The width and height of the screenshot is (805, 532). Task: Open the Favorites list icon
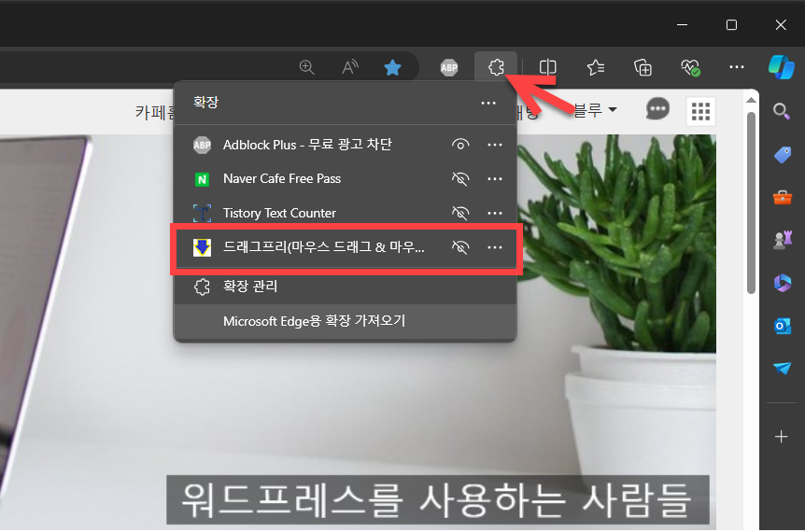click(596, 67)
